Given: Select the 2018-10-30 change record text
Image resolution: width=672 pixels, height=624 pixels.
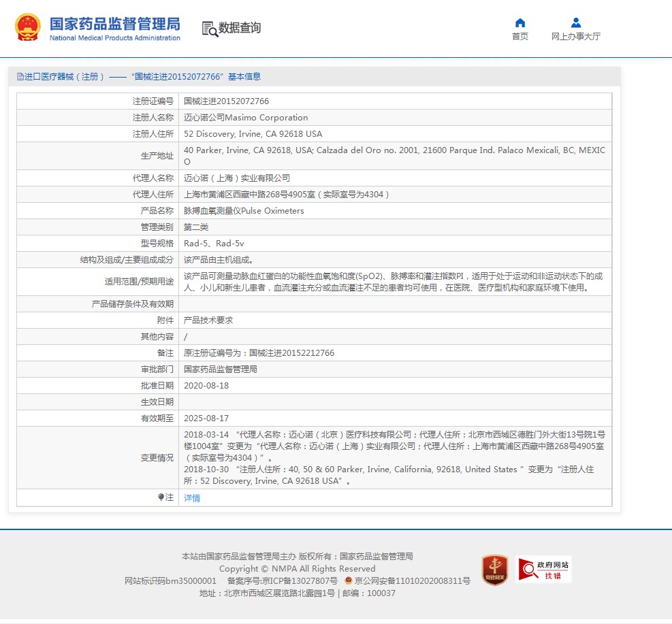Looking at the screenshot, I should point(389,475).
